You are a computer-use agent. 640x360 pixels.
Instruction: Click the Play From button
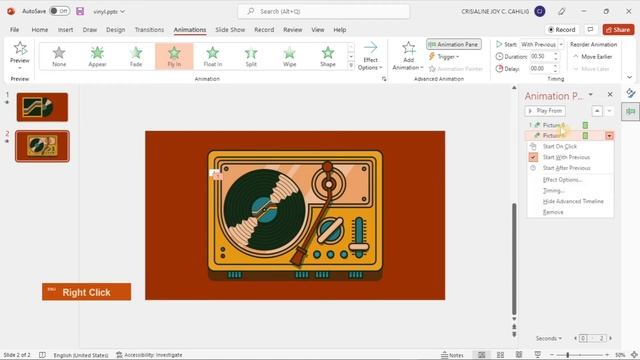pyautogui.click(x=545, y=111)
